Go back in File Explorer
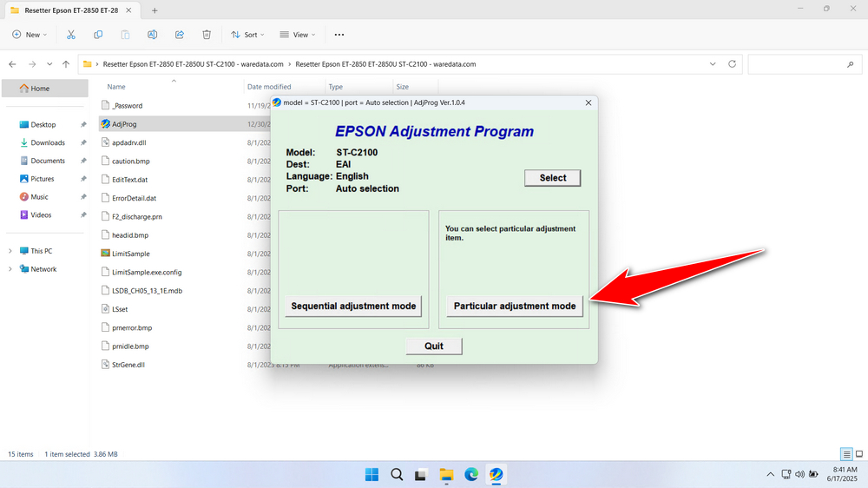Screen dimensions: 868x488 (x=13, y=64)
